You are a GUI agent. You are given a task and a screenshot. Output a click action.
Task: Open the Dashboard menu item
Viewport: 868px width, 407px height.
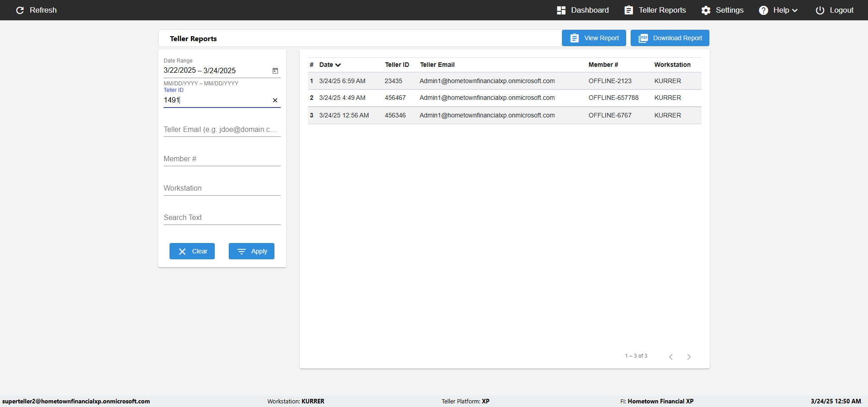tap(583, 10)
